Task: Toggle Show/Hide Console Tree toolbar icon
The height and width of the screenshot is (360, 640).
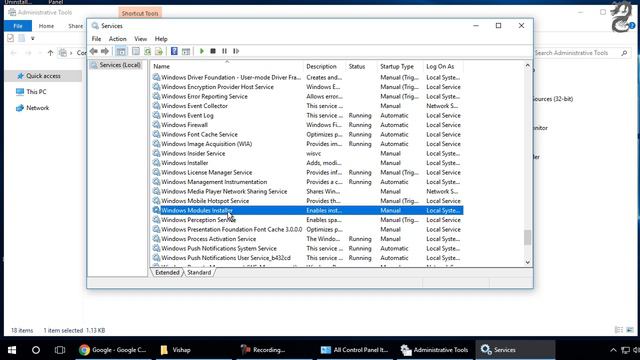Action: [121, 51]
